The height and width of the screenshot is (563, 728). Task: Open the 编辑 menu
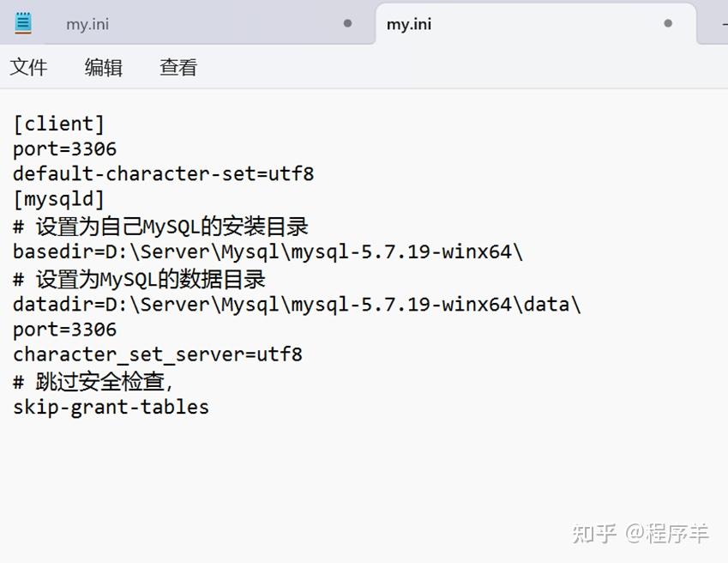coord(104,68)
